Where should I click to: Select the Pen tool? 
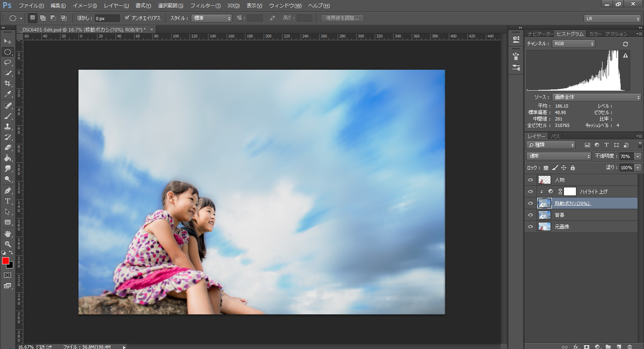coord(8,191)
